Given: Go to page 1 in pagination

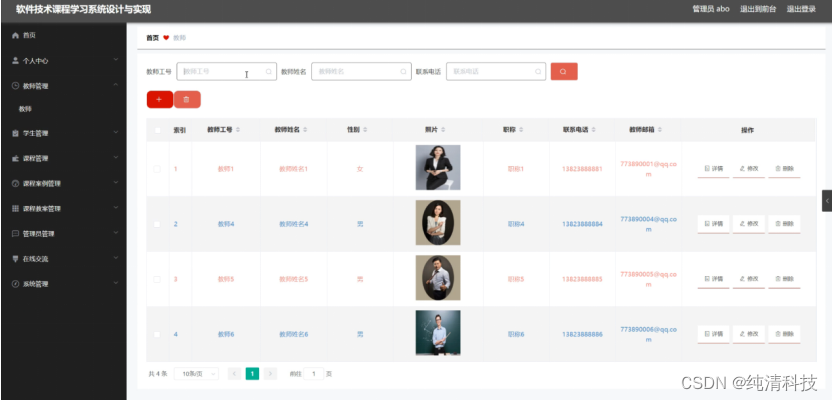Looking at the screenshot, I should coord(252,374).
